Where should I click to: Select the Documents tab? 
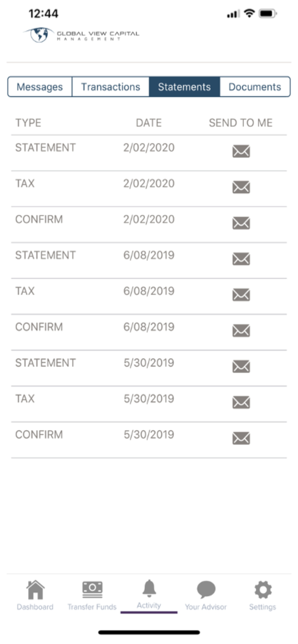click(255, 86)
